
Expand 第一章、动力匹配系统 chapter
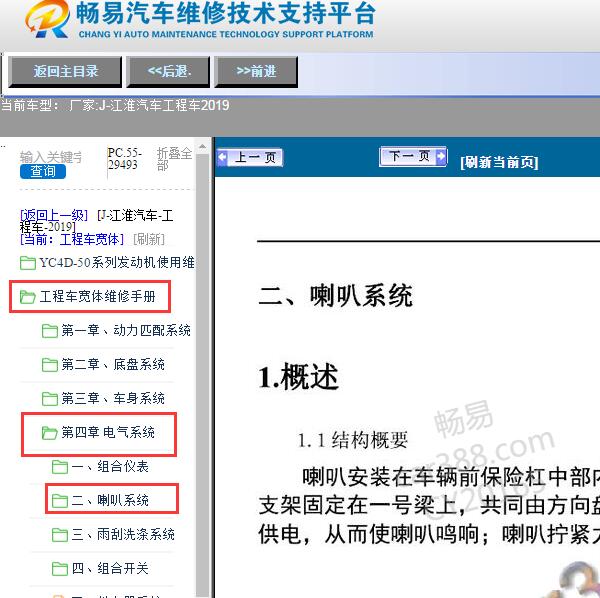coord(126,331)
